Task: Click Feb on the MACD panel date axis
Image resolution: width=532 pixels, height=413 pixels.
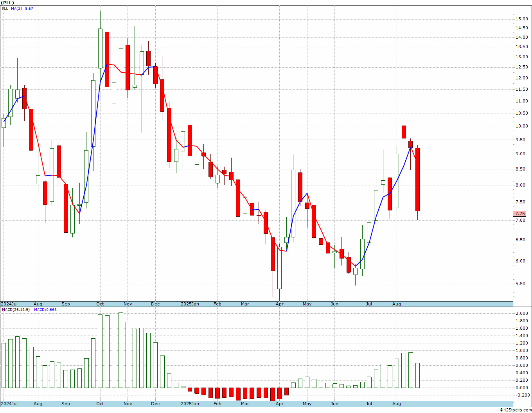Action: [x=217, y=404]
